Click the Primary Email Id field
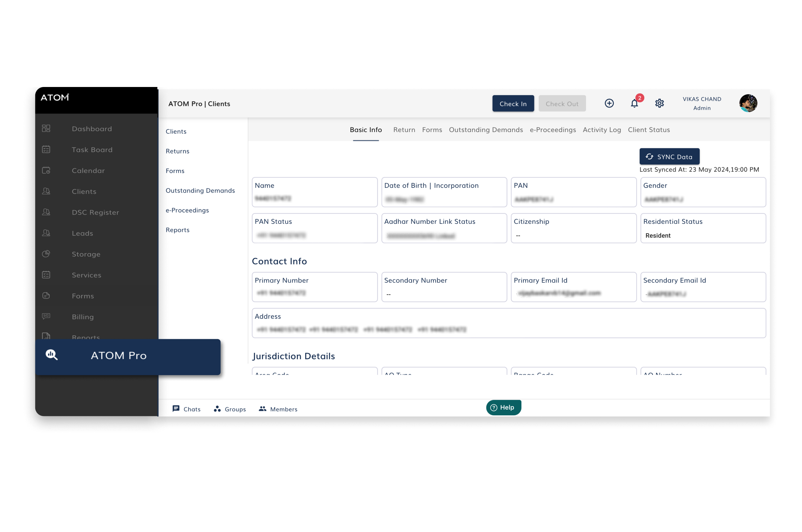Screen dimensions: 802x532 (x=574, y=287)
